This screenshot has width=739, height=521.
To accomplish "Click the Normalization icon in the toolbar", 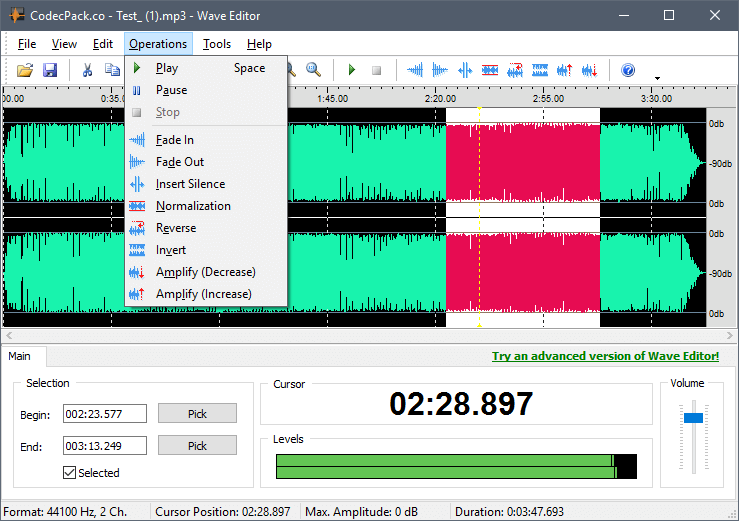I will click(x=490, y=70).
